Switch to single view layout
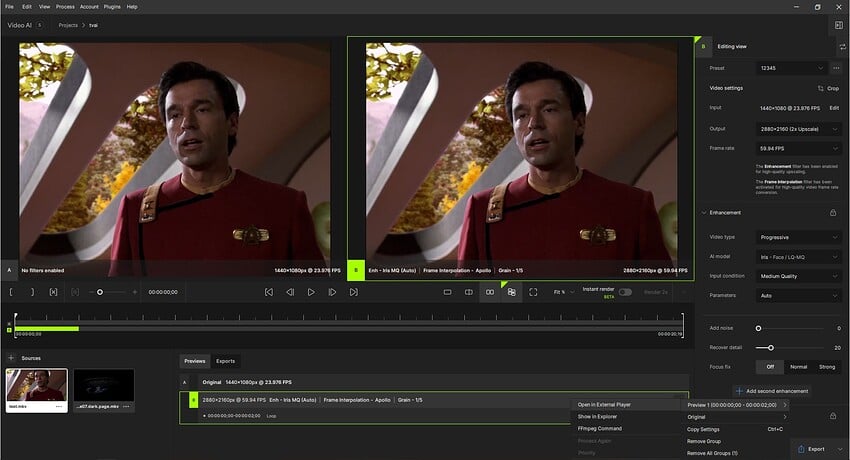Viewport: 850px width, 460px height. point(447,292)
